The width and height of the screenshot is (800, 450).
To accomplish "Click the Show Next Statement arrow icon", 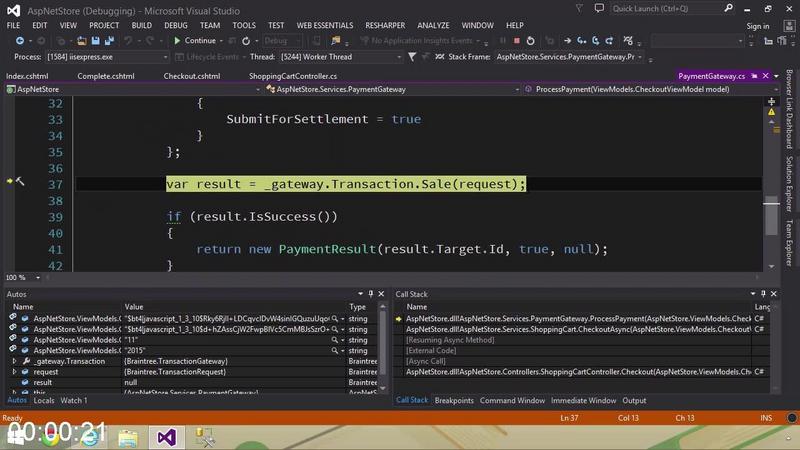I will [567, 41].
